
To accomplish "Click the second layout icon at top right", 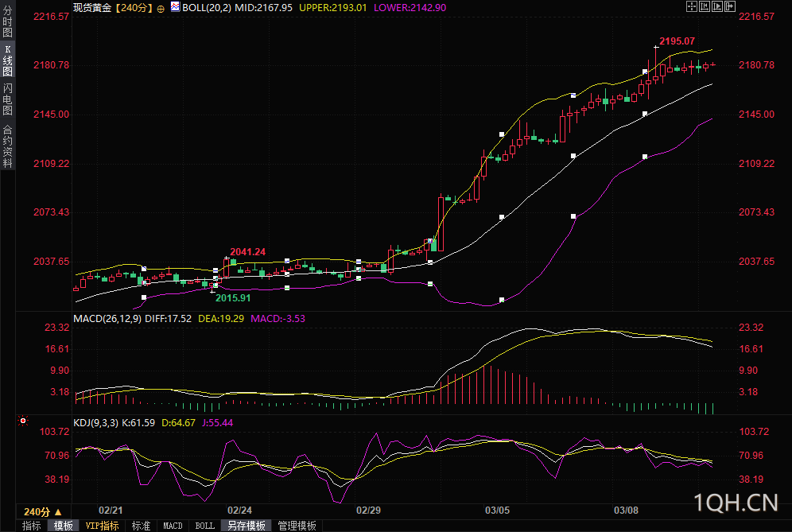I will coord(705,7).
